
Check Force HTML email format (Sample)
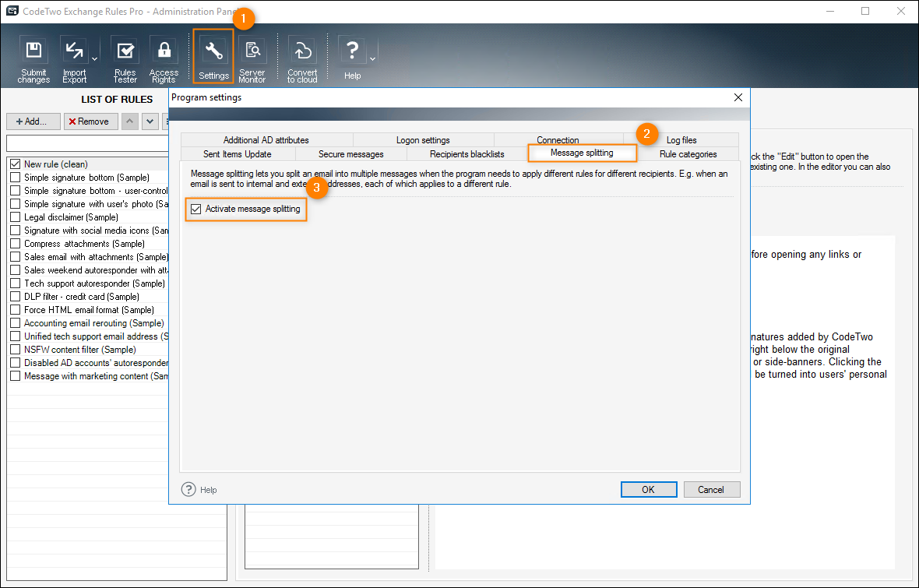click(x=16, y=309)
